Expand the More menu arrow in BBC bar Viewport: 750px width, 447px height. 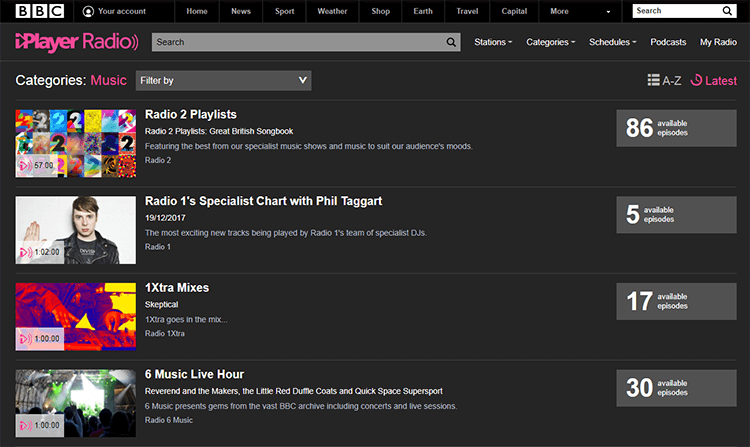click(608, 11)
